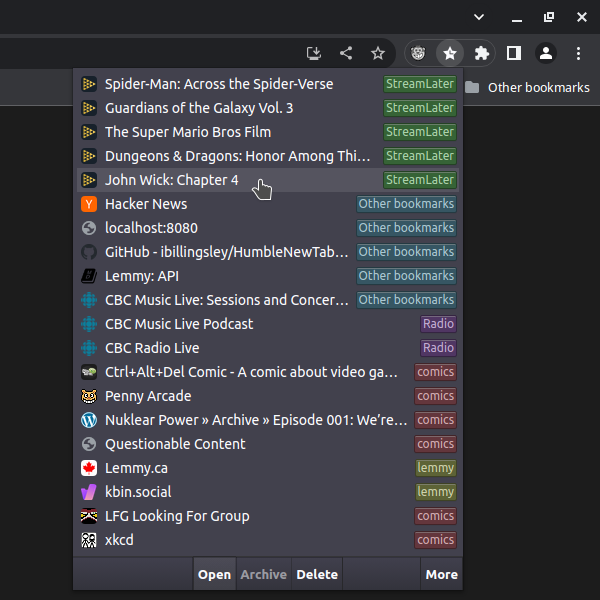Open the LFG Looking For Group bookmark

pyautogui.click(x=268, y=516)
